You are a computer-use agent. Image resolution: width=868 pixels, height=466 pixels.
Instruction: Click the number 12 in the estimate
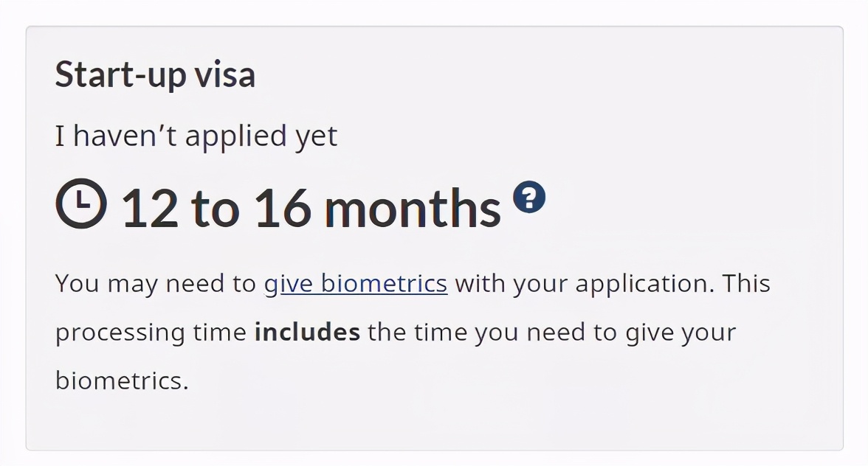click(149, 209)
